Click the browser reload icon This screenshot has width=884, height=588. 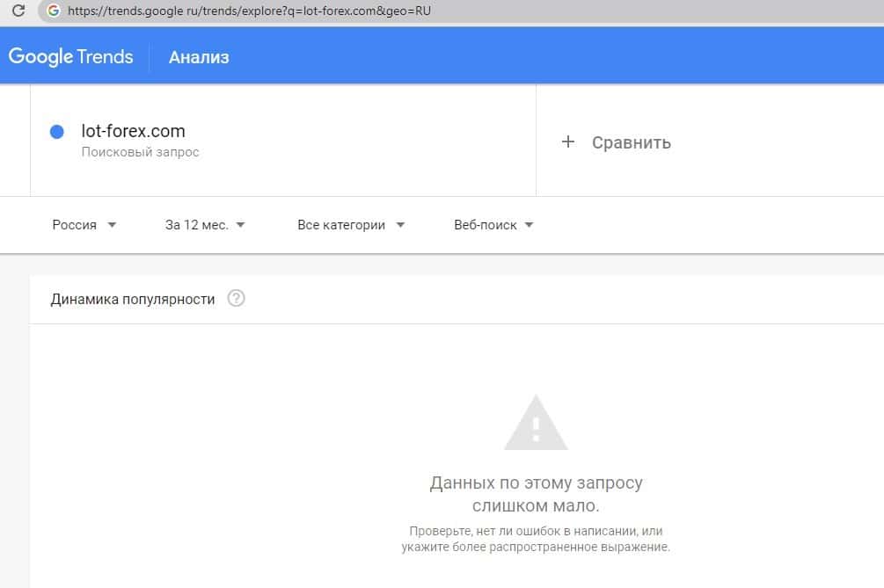[18, 11]
